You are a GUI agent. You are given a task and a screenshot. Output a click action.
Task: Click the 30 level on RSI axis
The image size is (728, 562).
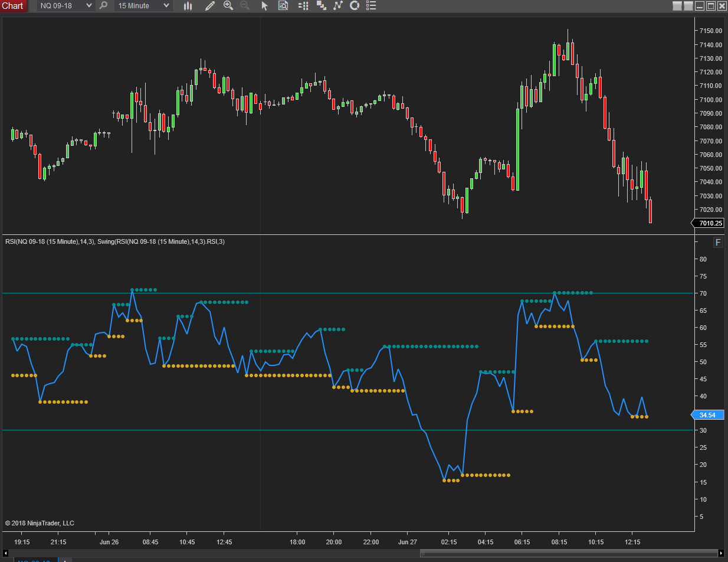(703, 430)
